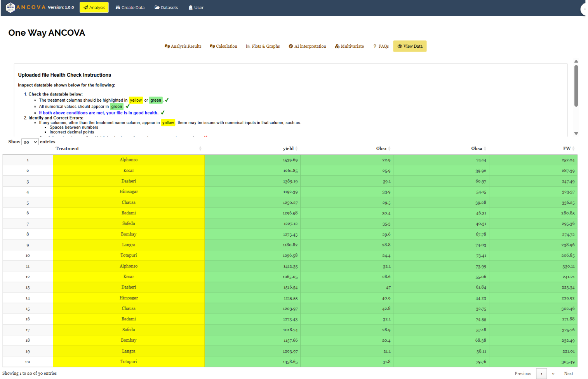Click Badami treatment in row 6
The height and width of the screenshot is (379, 588).
tap(129, 213)
